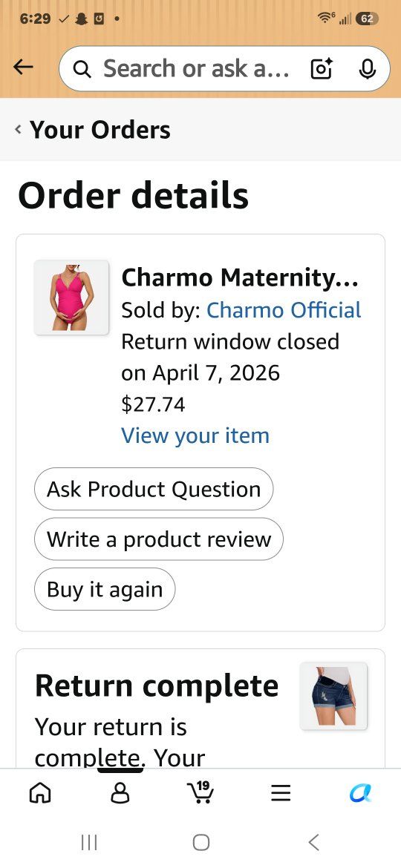The height and width of the screenshot is (868, 401).
Task: Activate the microphone voice search
Action: (367, 69)
